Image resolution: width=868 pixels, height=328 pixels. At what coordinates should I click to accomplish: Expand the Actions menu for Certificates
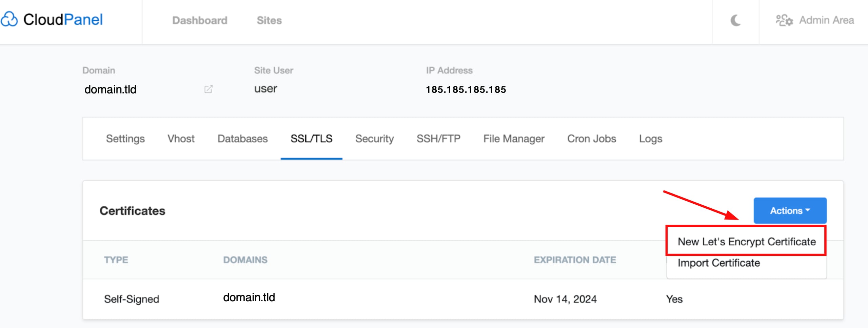point(790,210)
